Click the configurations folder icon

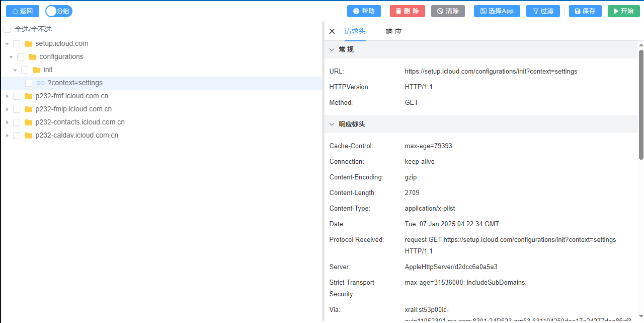click(33, 57)
